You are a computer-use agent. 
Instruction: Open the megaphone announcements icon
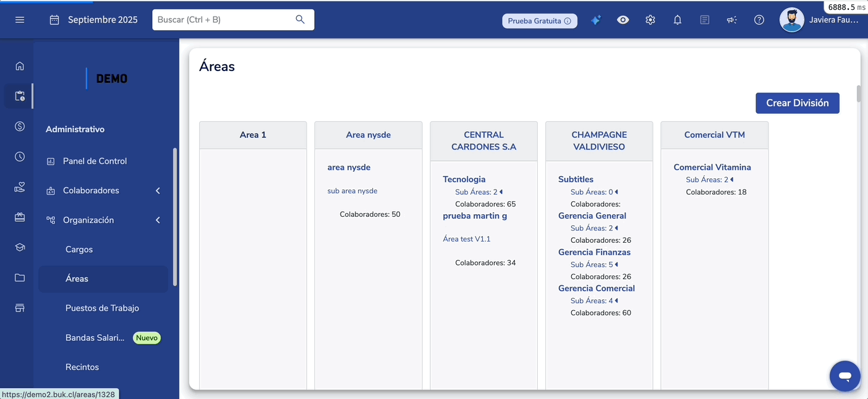[732, 20]
